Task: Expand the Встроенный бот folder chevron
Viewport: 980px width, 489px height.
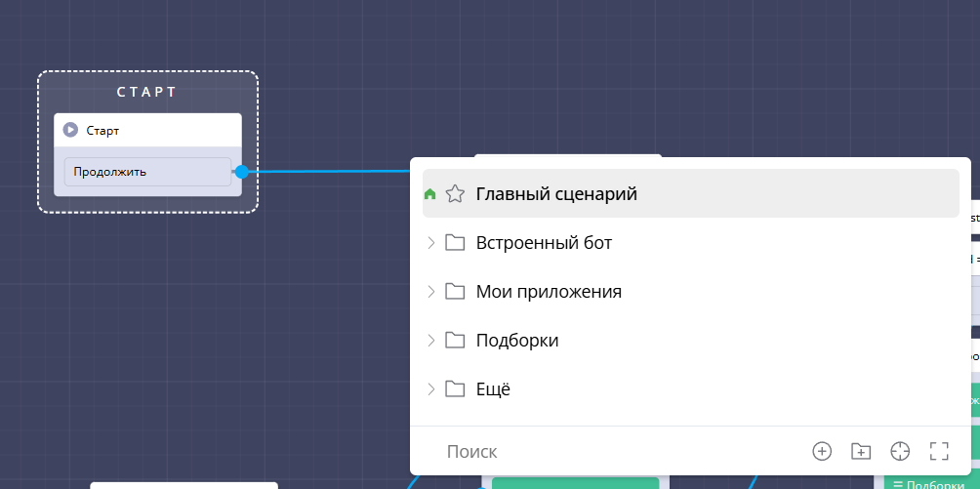Action: 431,243
